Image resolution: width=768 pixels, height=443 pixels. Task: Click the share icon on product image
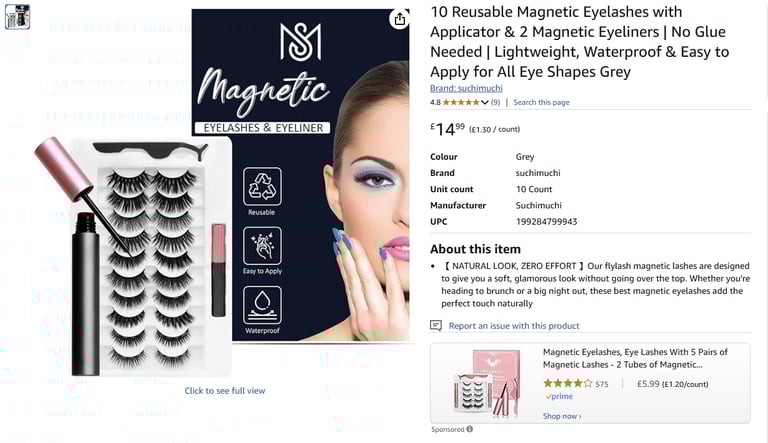click(x=400, y=19)
